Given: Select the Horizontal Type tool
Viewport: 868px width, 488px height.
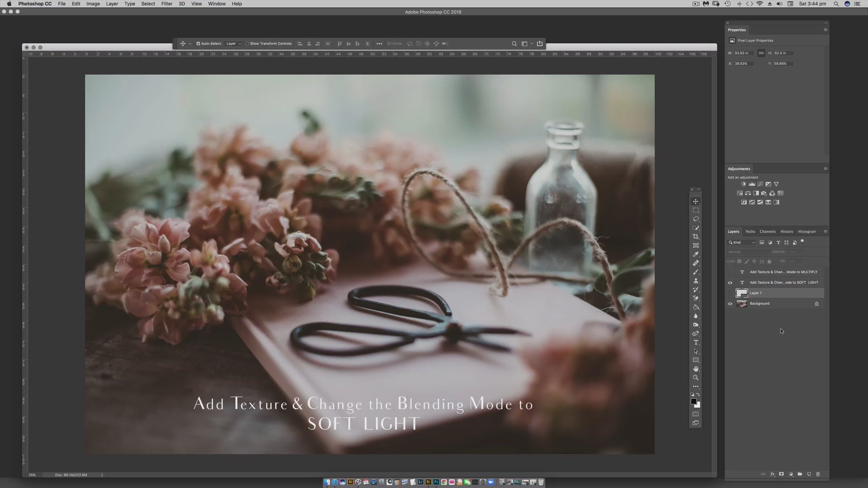Looking at the screenshot, I should click(x=696, y=343).
